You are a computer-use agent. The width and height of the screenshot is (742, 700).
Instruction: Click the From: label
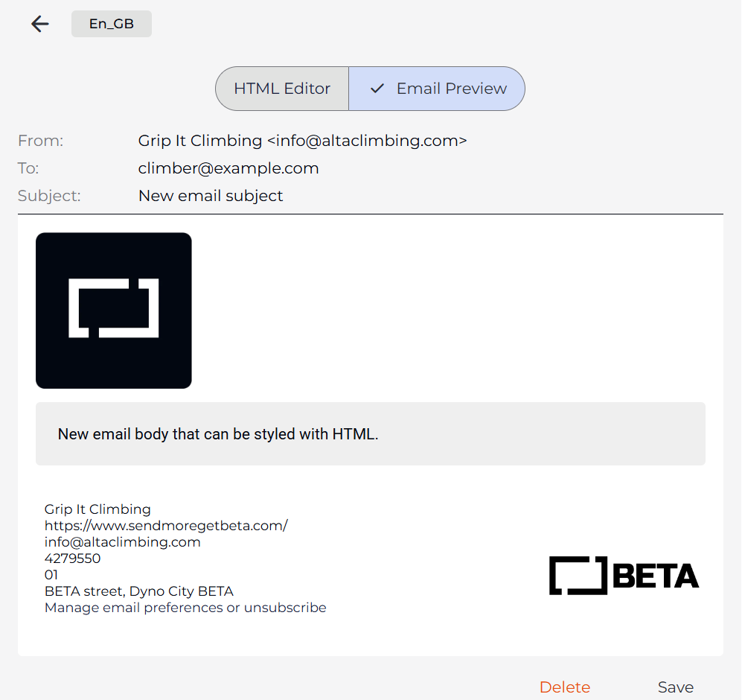41,141
